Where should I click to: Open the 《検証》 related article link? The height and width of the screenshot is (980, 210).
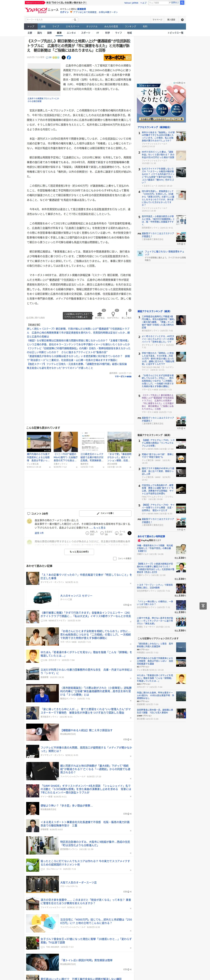(x=79, y=342)
